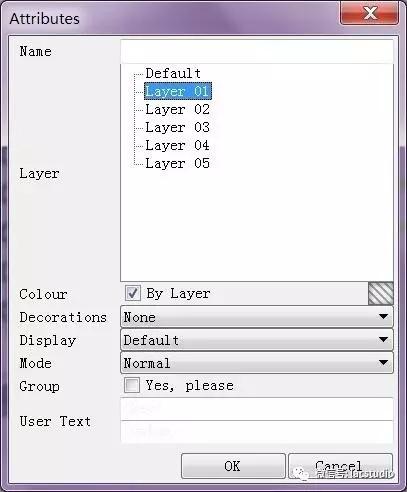Open the Decorations dropdown showing None
The width and height of the screenshot is (407, 492).
tap(257, 317)
